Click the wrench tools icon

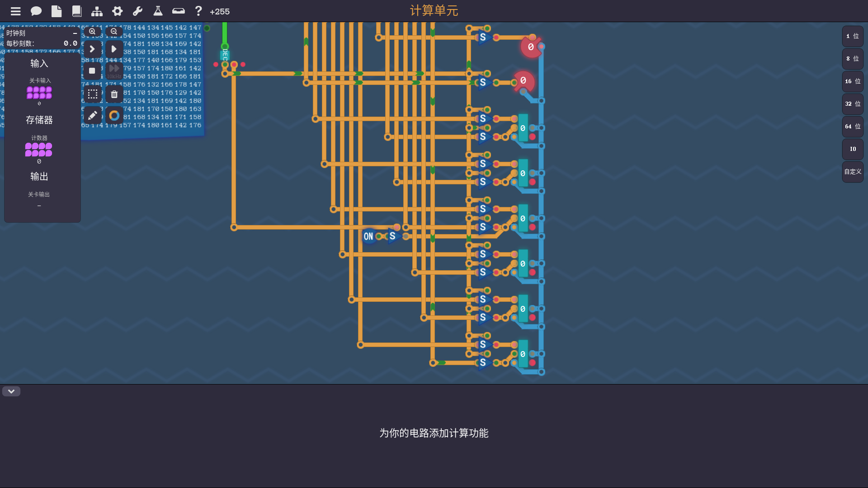pos(137,11)
